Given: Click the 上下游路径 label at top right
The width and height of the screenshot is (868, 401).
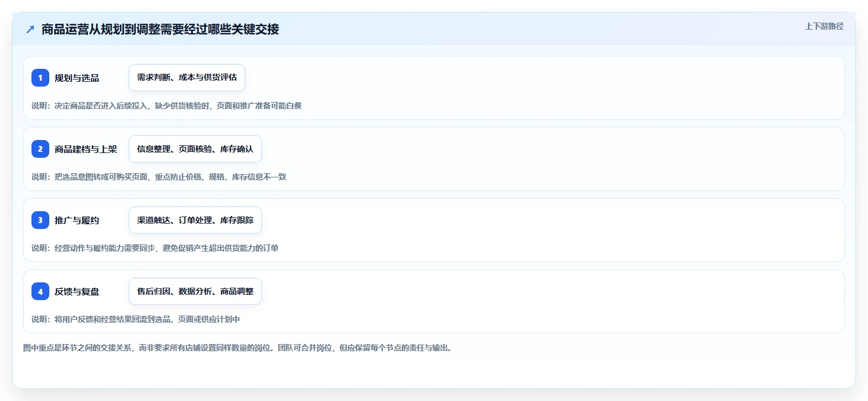Looking at the screenshot, I should click(x=824, y=26).
